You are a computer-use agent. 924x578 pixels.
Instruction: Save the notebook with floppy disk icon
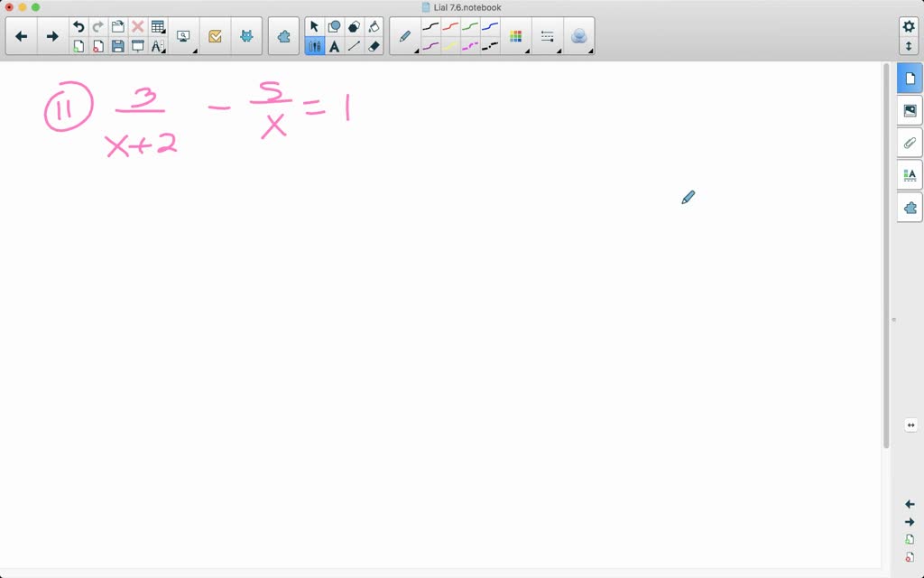click(118, 46)
